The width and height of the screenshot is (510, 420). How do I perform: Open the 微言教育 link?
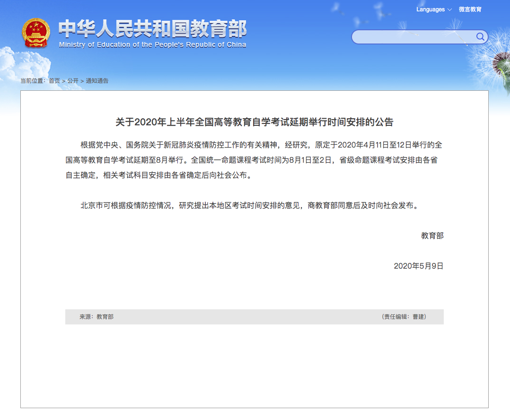[470, 9]
